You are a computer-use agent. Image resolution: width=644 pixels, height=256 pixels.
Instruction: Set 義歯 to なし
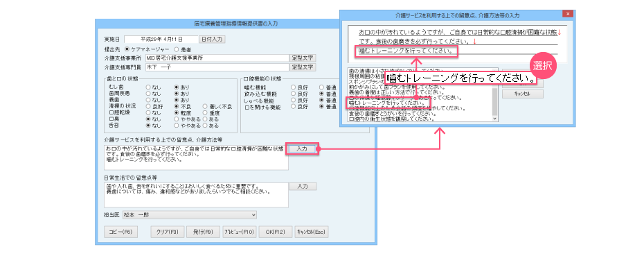click(148, 100)
